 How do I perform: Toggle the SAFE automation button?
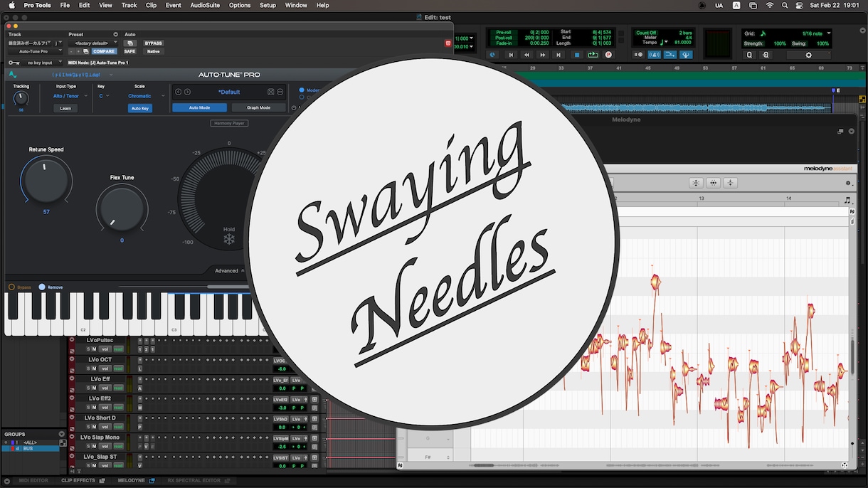[129, 51]
